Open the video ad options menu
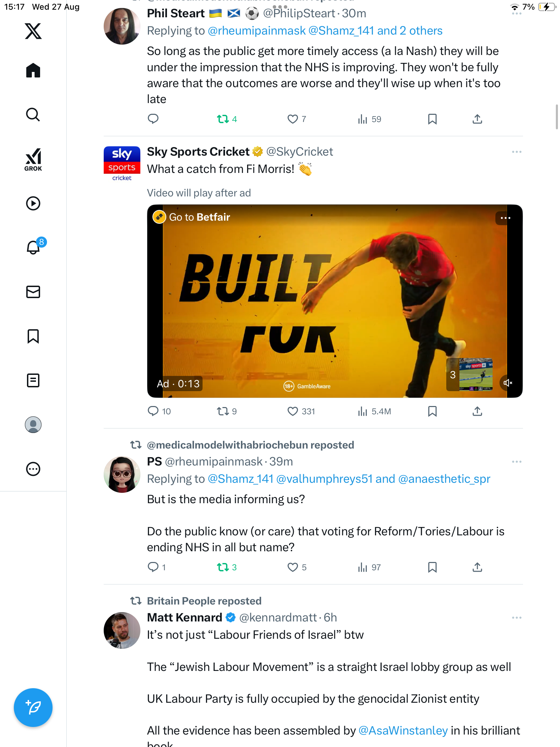560x747 pixels. pyautogui.click(x=505, y=218)
